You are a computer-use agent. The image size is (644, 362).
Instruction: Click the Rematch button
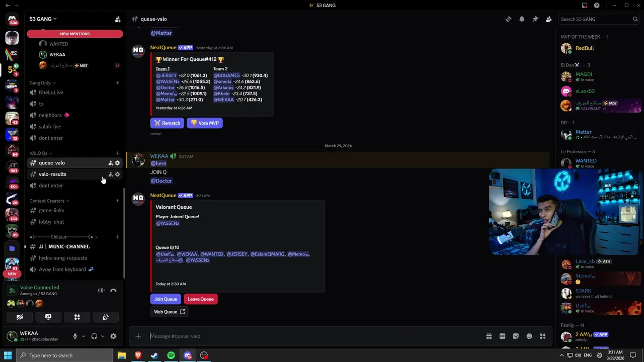click(167, 123)
